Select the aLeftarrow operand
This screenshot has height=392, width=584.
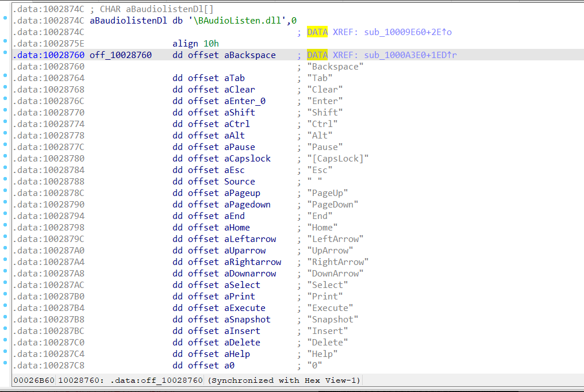pos(249,239)
